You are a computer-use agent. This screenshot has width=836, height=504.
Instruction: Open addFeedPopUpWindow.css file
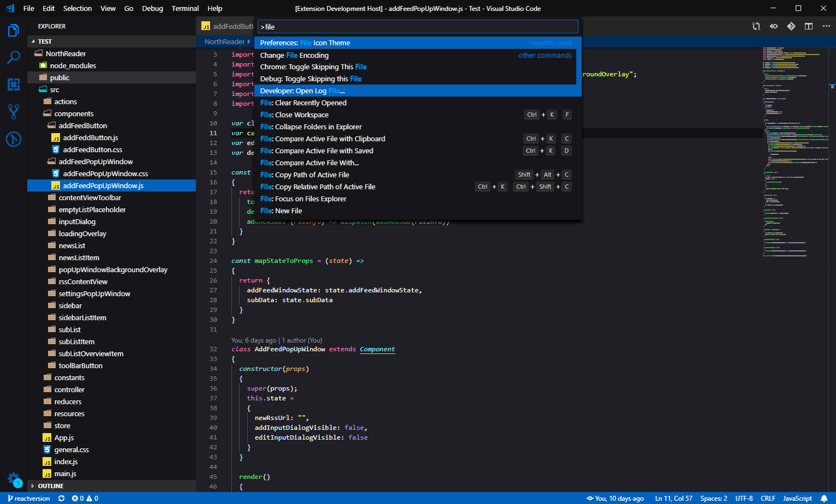(x=111, y=173)
